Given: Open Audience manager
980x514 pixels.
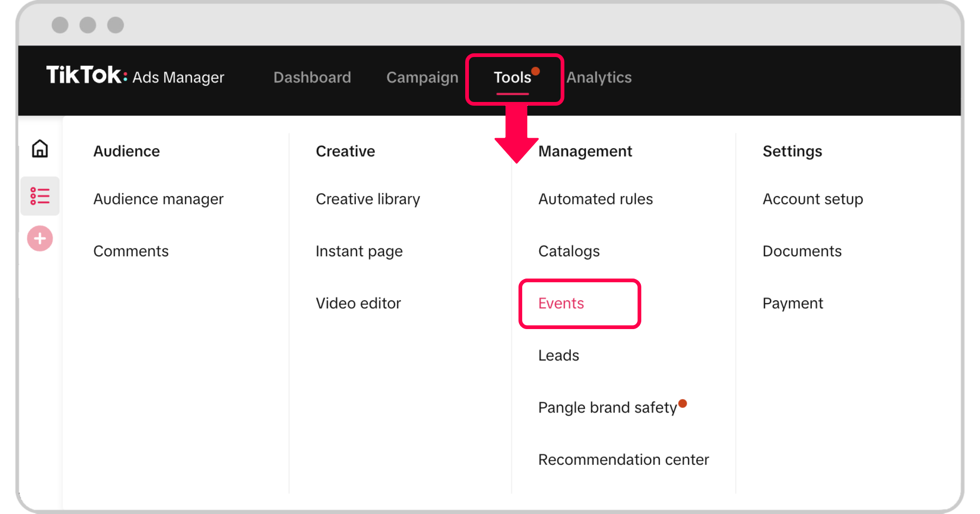Looking at the screenshot, I should pos(158,199).
